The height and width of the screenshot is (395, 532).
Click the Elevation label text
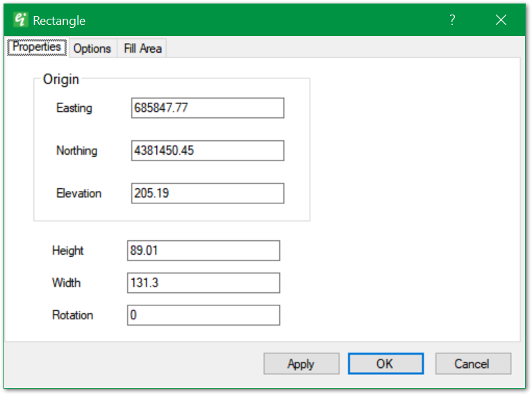(78, 193)
